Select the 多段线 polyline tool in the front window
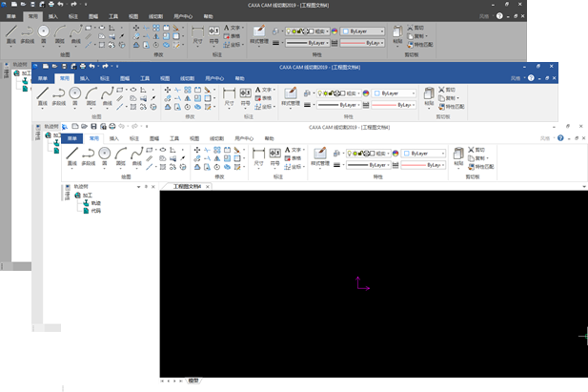 coord(88,156)
